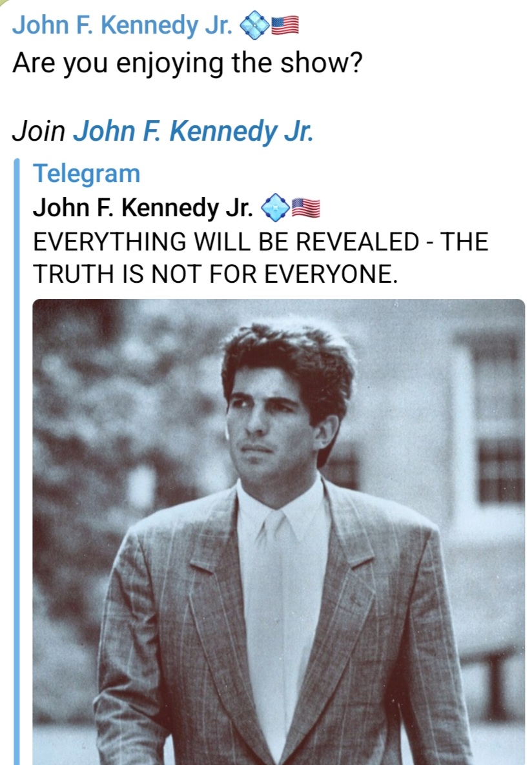Image resolution: width=532 pixels, height=765 pixels.
Task: Click the blue vertical bar beside the link preview
Action: click(x=17, y=452)
